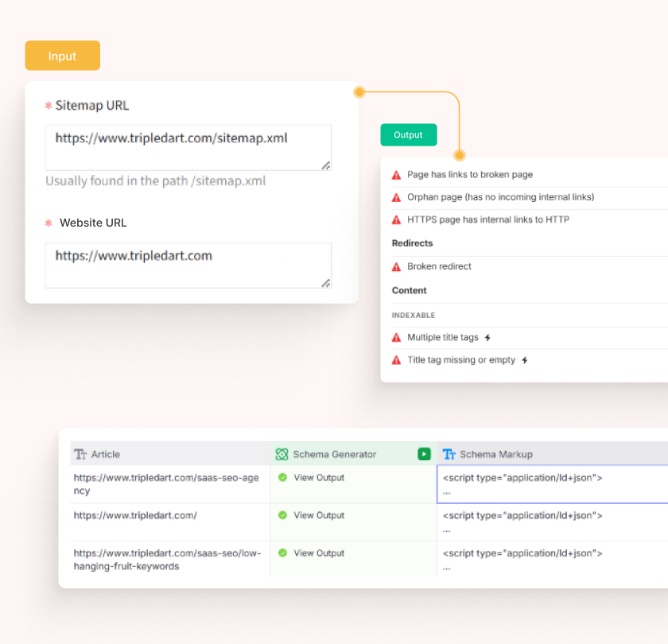Click the Website URL field label
The height and width of the screenshot is (644, 668).
93,223
